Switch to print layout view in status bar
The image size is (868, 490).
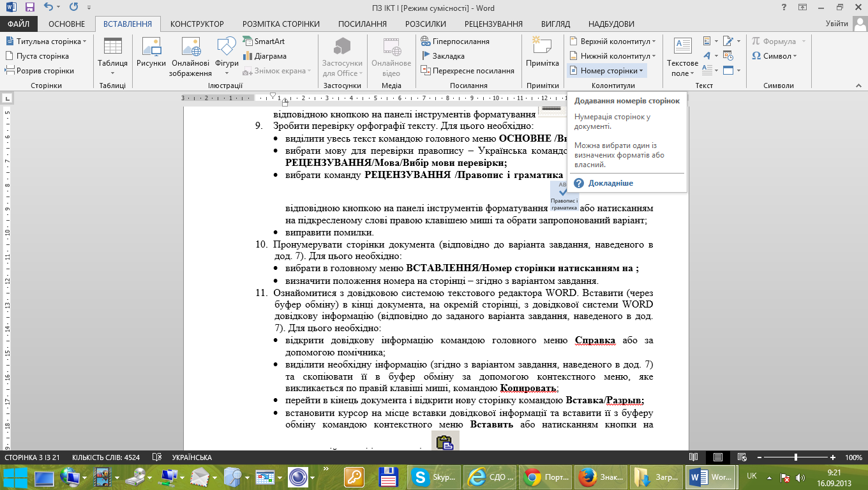click(718, 457)
